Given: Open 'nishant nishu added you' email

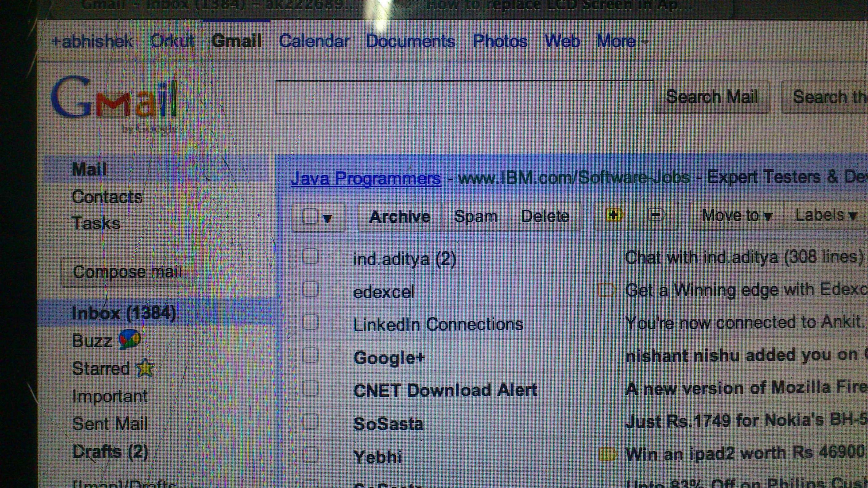Looking at the screenshot, I should [746, 355].
